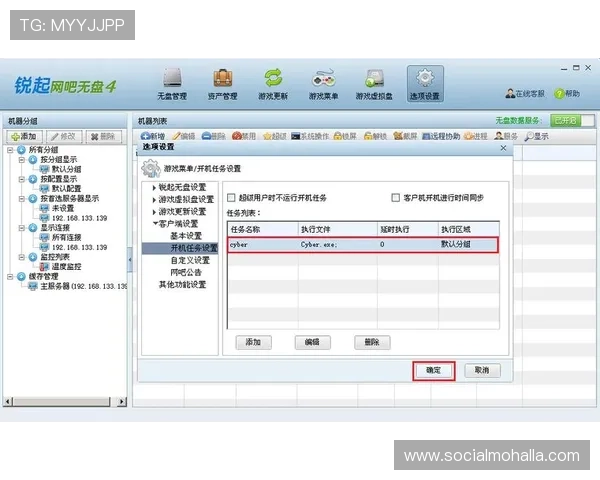Open 游戏虚拟盘 disk icon
Viewport: 600px width, 480px height.
pos(374,84)
